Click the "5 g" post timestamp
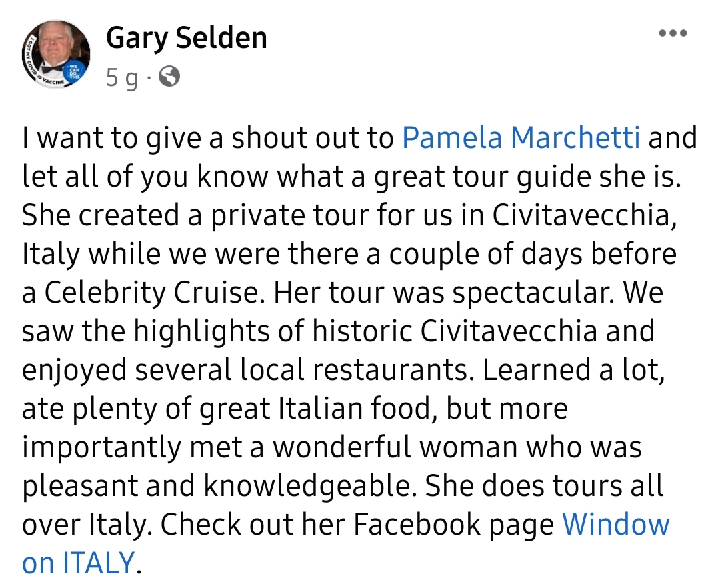This screenshot has width=720, height=588. click(121, 78)
